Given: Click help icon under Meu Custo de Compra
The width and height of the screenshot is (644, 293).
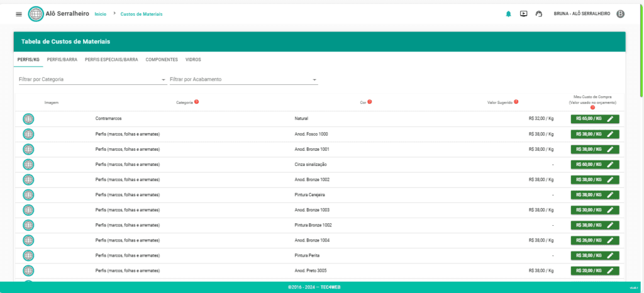Looking at the screenshot, I should click(592, 108).
